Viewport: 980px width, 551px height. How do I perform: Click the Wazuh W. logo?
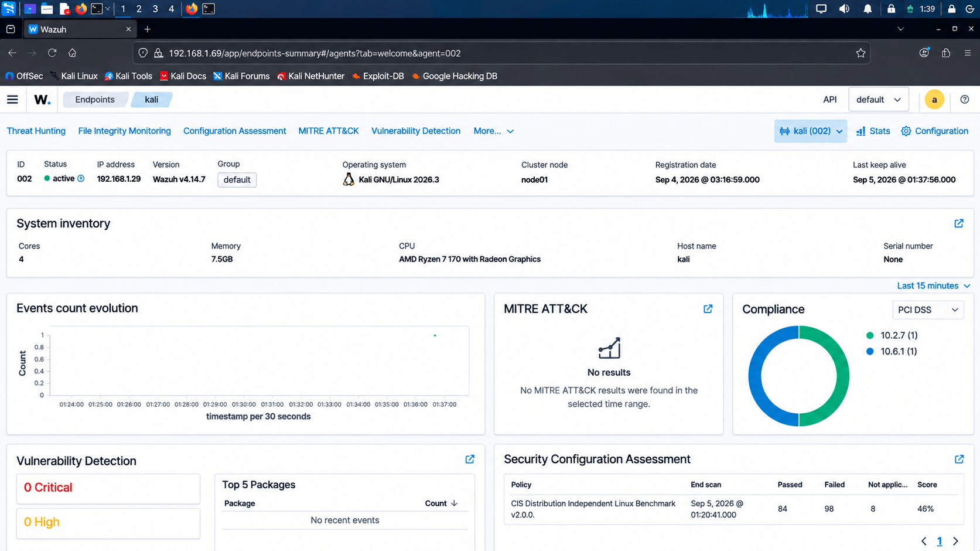(42, 100)
